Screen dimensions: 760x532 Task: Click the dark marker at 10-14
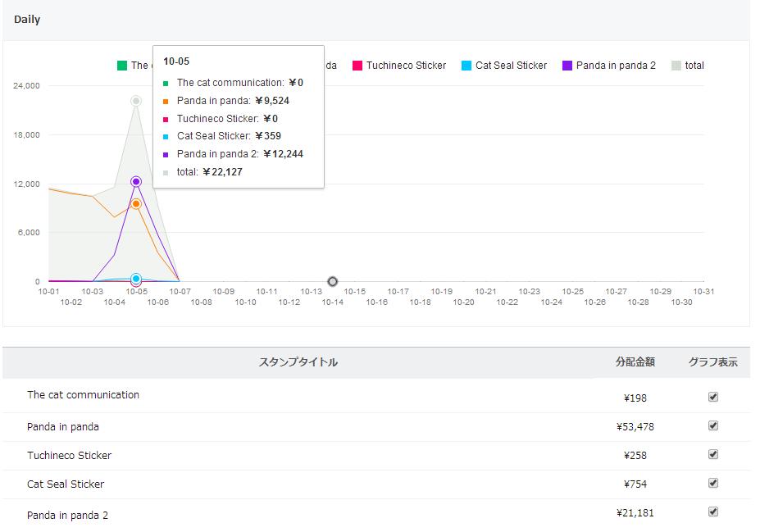333,282
